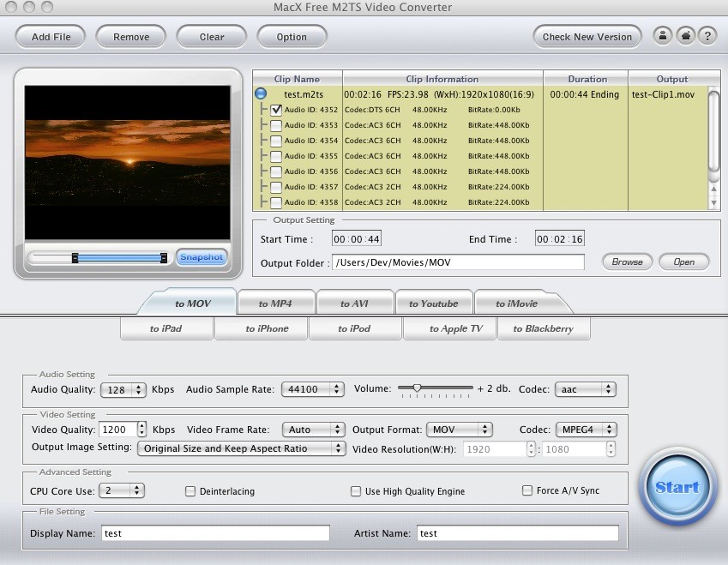Click the Artist Name field
Viewport: 728px width, 565px height.
518,533
